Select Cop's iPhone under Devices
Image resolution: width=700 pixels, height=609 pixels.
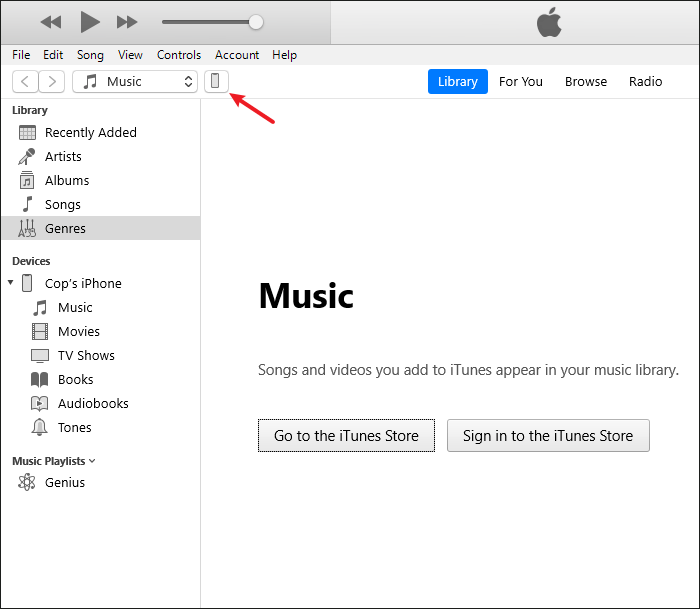click(x=101, y=283)
